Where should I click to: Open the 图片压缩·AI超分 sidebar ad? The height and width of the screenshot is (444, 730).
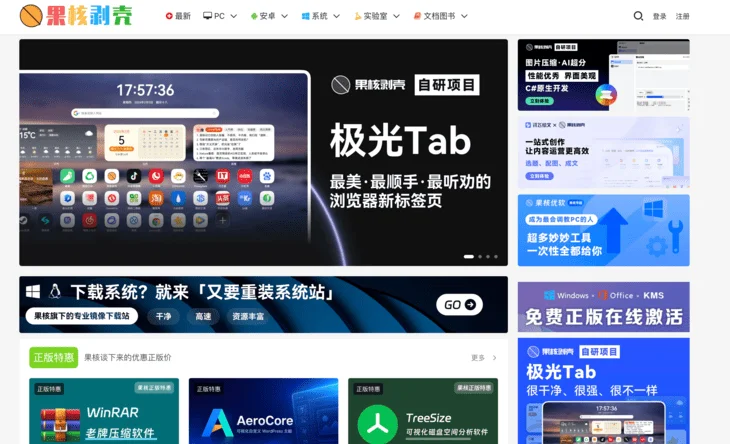click(x=603, y=75)
